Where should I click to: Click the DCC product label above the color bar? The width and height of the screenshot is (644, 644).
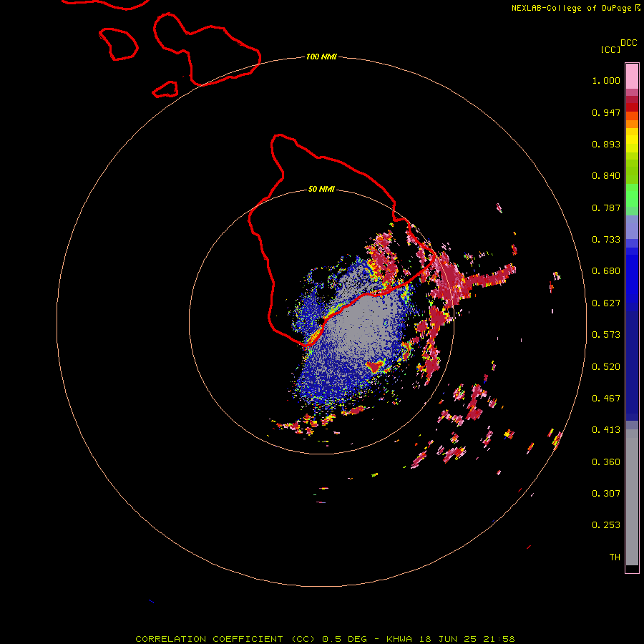pyautogui.click(x=628, y=43)
